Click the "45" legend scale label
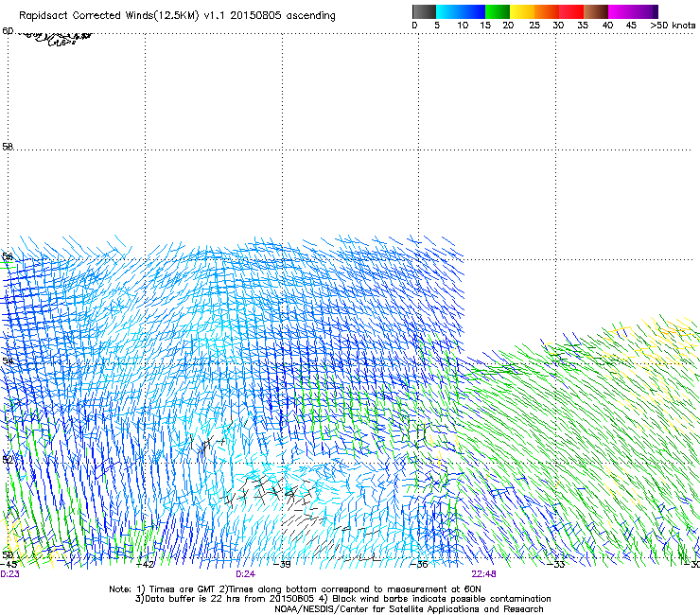This screenshot has height=615, width=700. coord(631,25)
